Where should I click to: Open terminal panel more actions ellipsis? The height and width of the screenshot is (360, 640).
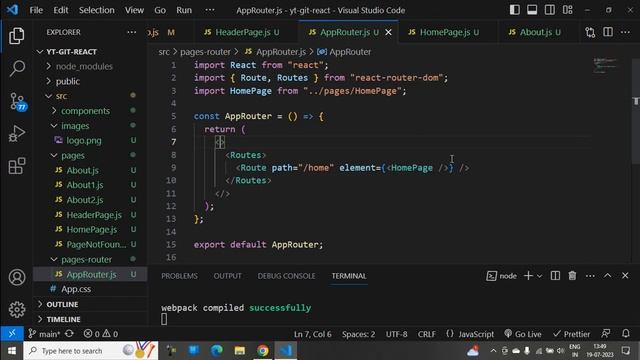(590, 276)
